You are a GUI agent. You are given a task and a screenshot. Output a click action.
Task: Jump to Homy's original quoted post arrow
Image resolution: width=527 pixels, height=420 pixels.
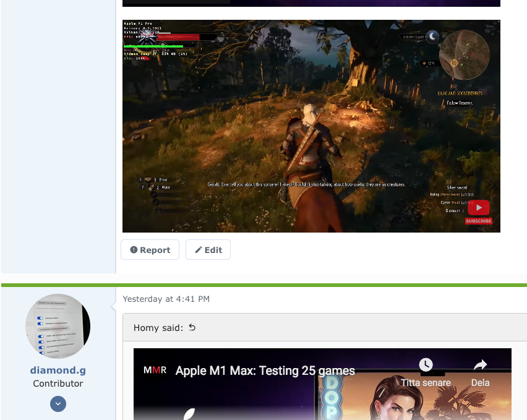pyautogui.click(x=192, y=327)
